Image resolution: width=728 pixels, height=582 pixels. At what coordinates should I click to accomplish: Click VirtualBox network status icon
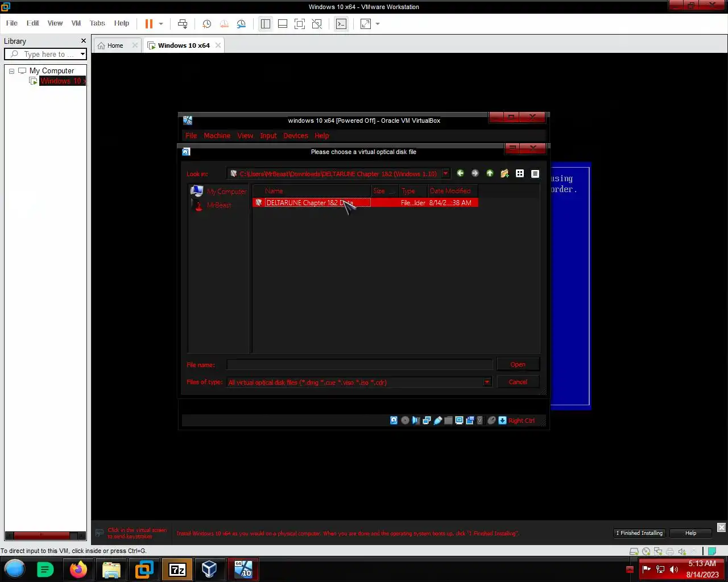[x=427, y=421]
